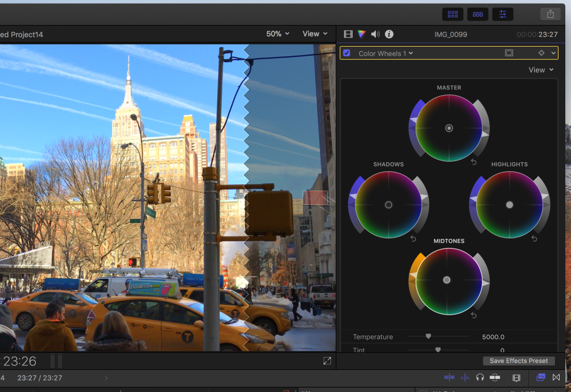Toggle the solo headphones icon in the timeline
The image size is (571, 392).
[479, 377]
